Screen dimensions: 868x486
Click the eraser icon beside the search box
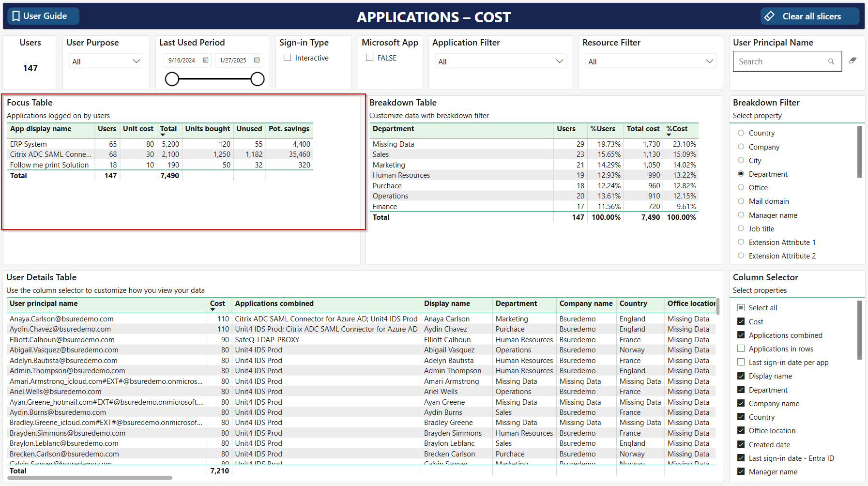coord(853,61)
